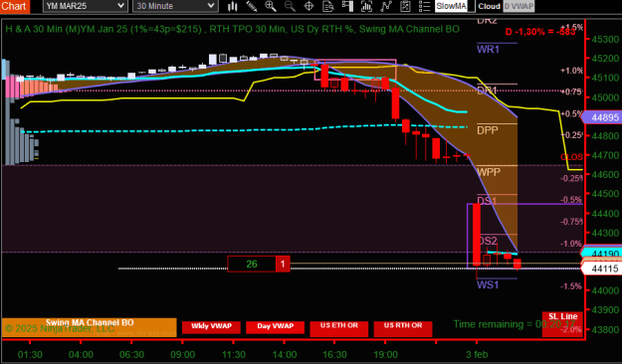
Task: Toggle the Day VWAP button
Action: point(275,327)
